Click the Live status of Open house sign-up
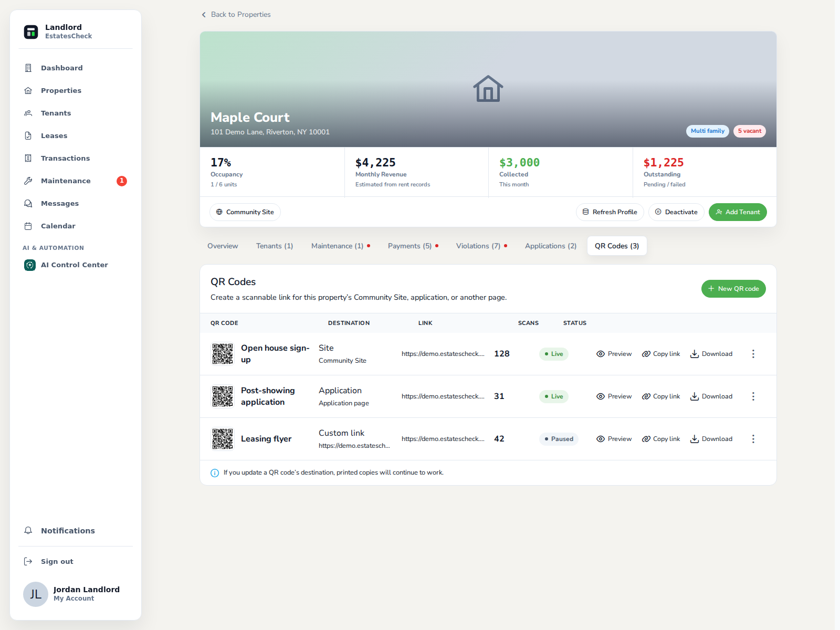Screen dimensions: 840x630 coord(554,354)
